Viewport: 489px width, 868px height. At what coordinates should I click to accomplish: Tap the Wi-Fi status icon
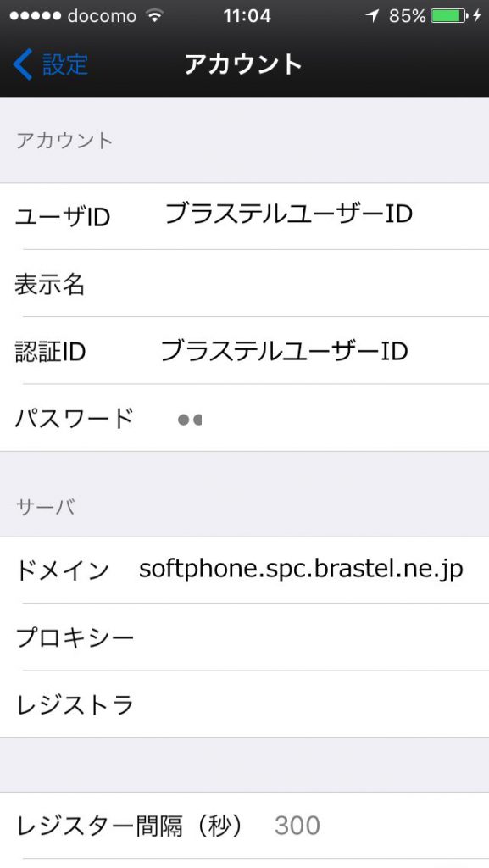(x=155, y=15)
